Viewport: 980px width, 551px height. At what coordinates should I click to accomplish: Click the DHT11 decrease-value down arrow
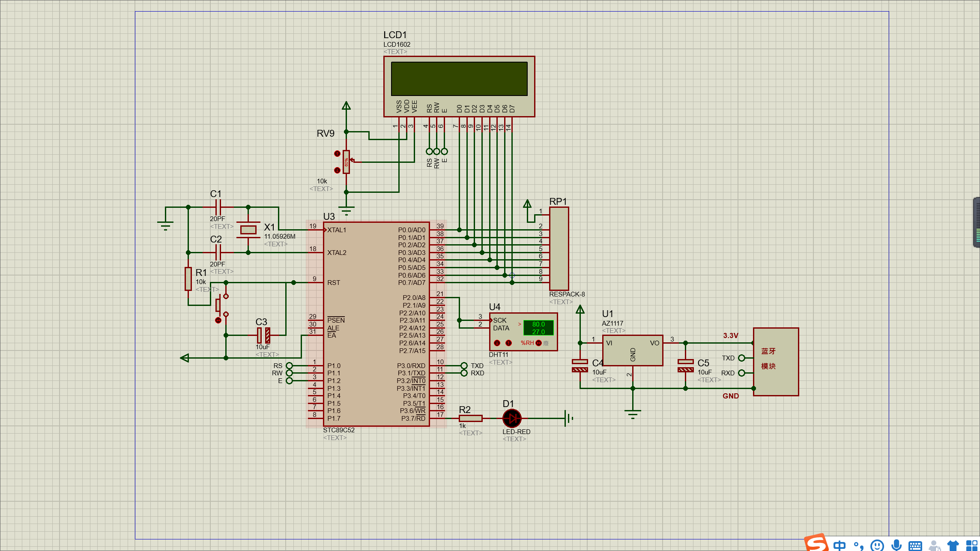497,343
